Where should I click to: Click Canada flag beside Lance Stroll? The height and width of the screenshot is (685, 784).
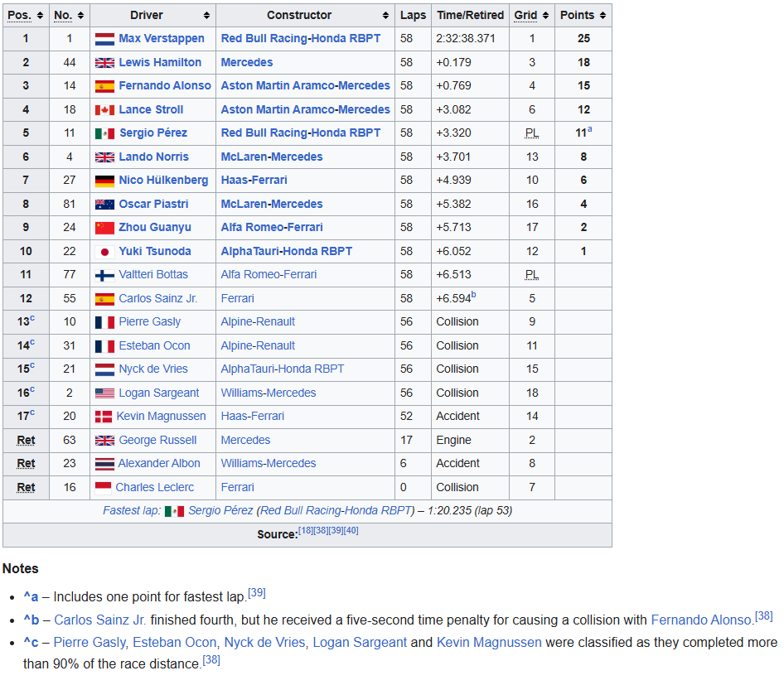[x=104, y=110]
